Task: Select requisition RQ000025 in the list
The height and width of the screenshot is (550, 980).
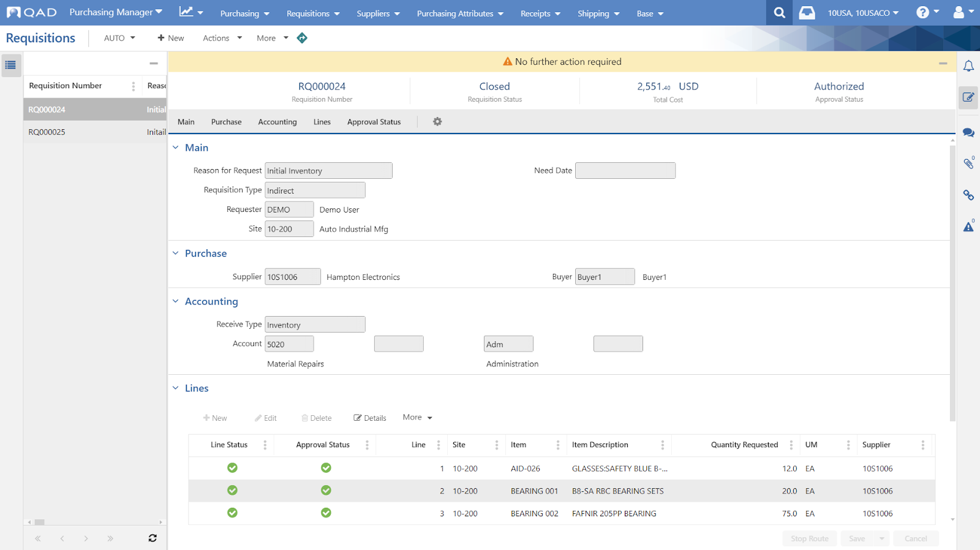Action: (x=47, y=132)
